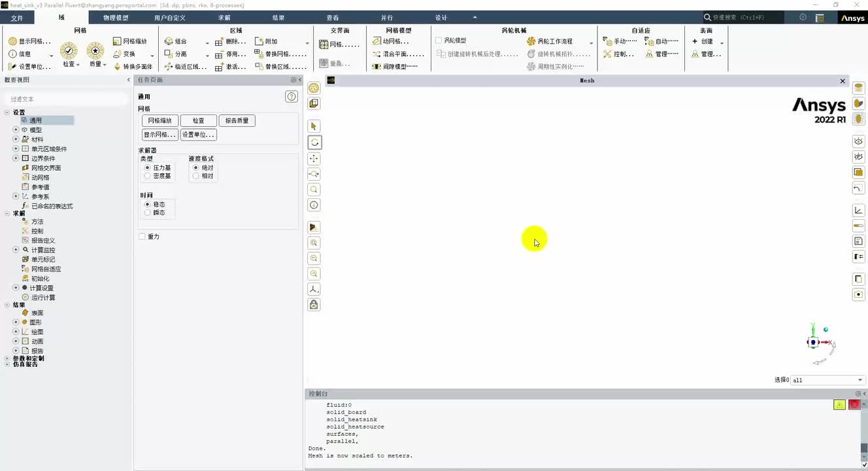This screenshot has width=868, height=471.
Task: Click the axis orientation view icon
Action: (314, 289)
